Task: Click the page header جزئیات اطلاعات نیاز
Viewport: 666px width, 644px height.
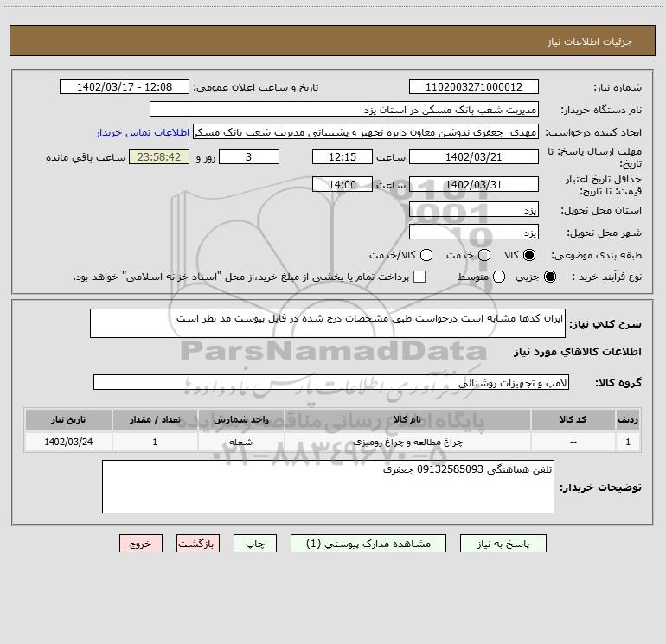Action: (590, 41)
